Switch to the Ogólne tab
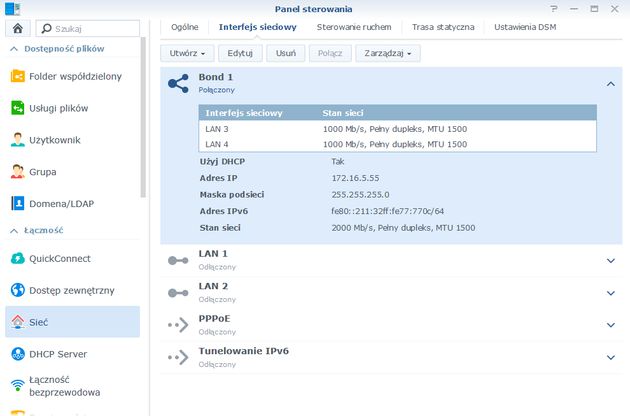 tap(184, 27)
